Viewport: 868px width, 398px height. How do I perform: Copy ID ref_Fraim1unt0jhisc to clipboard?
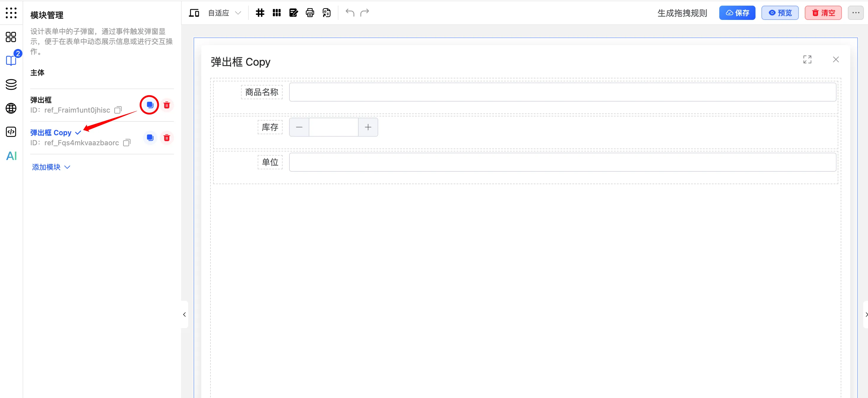[x=118, y=110]
